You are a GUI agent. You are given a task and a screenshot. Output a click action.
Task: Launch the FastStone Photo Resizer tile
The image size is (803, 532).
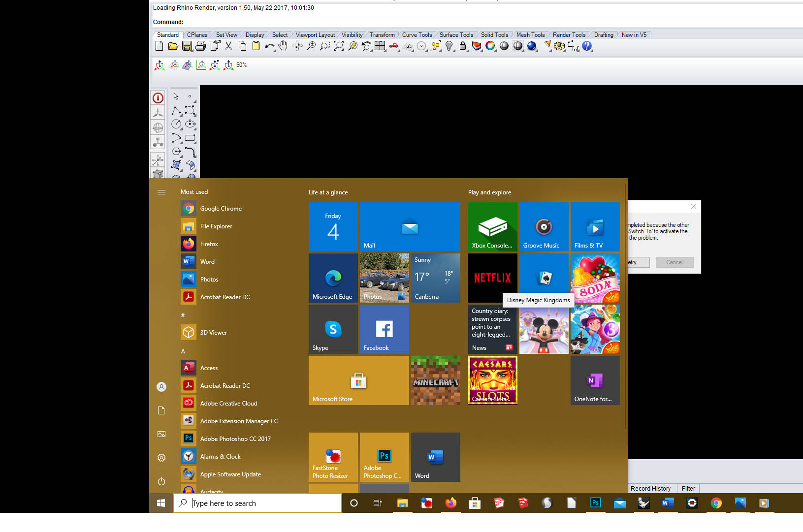click(333, 457)
